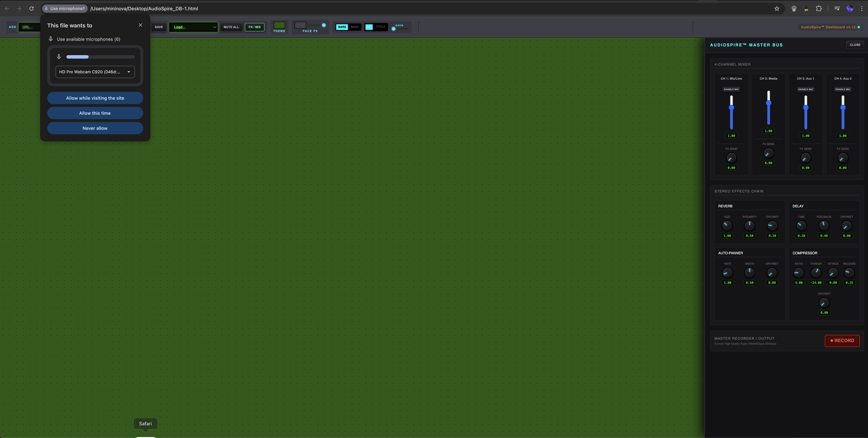Image resolution: width=868 pixels, height=438 pixels.
Task: Switch visualization to WAVE mode
Action: click(355, 27)
